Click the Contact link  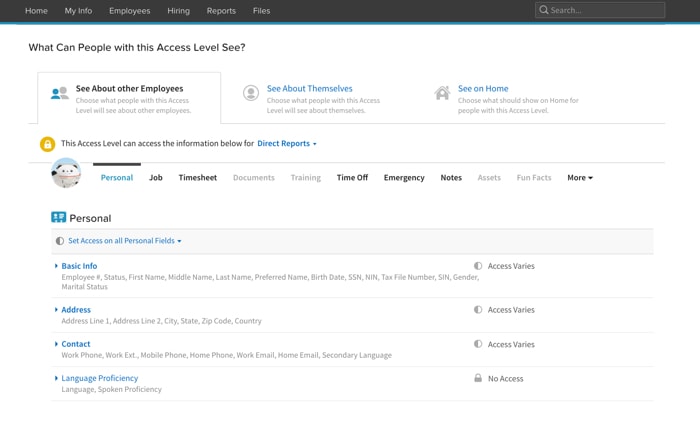click(x=75, y=344)
